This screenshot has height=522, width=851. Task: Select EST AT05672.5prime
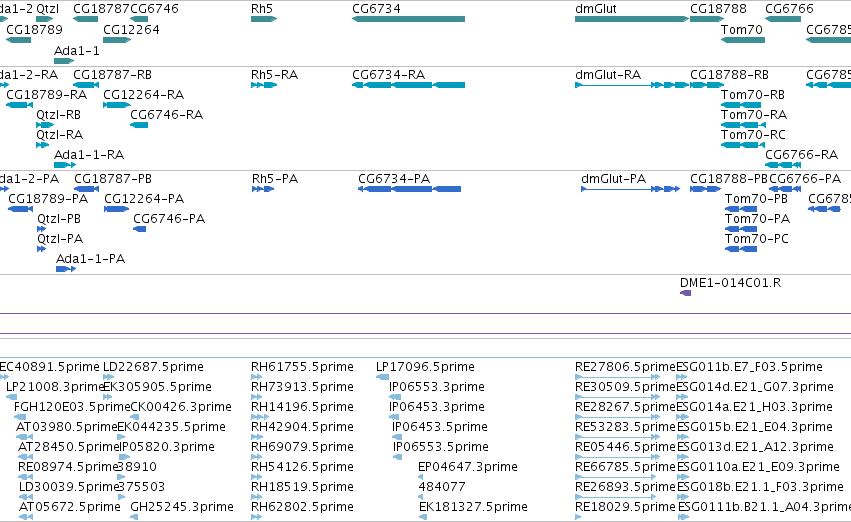click(x=69, y=507)
